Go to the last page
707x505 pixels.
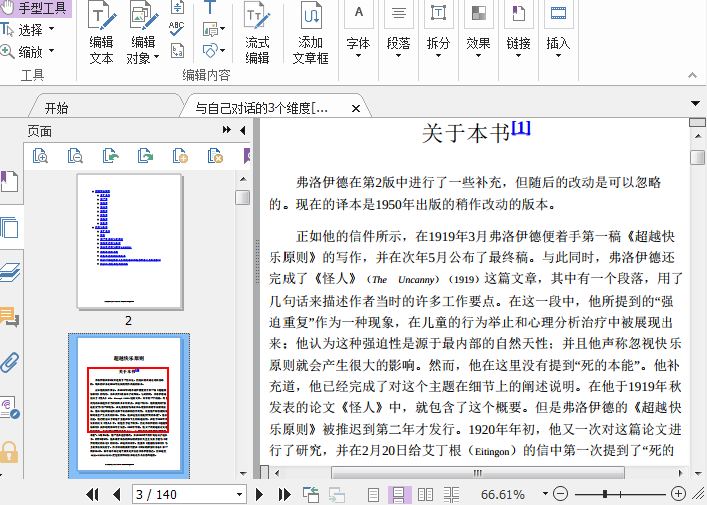click(x=285, y=495)
